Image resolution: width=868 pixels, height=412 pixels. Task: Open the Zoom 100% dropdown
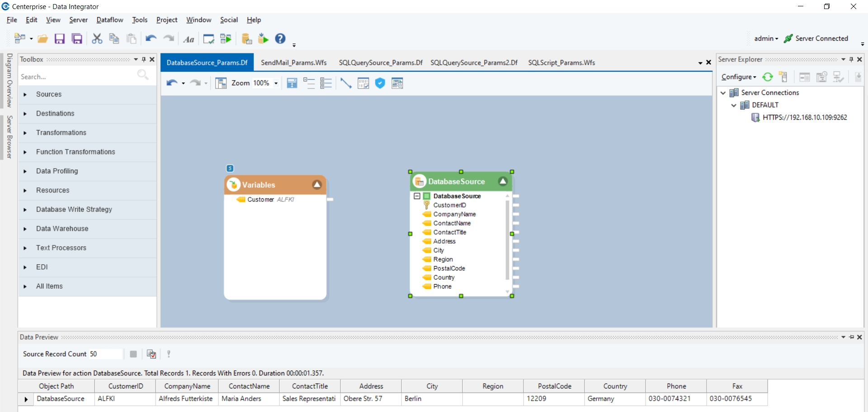pyautogui.click(x=276, y=83)
